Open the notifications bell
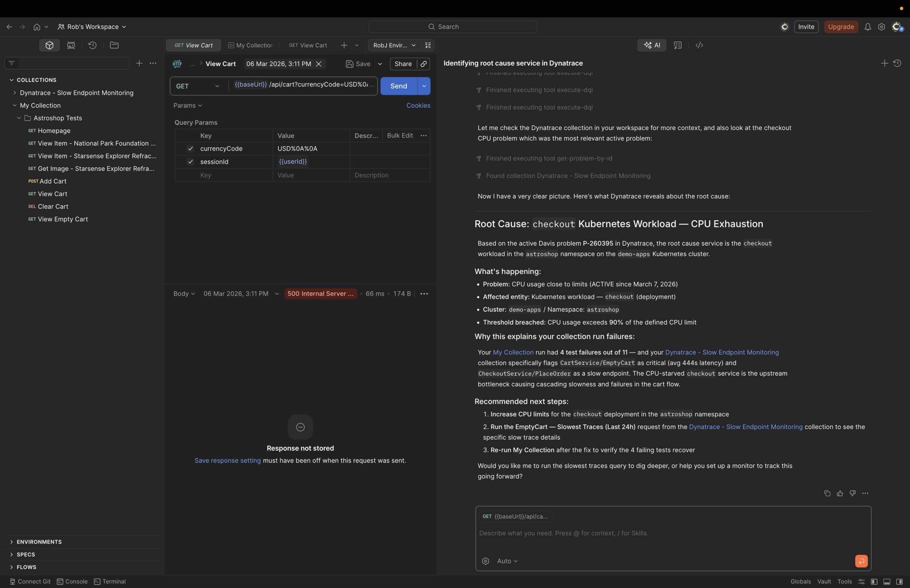Screen dimensions: 910x588 867,27
